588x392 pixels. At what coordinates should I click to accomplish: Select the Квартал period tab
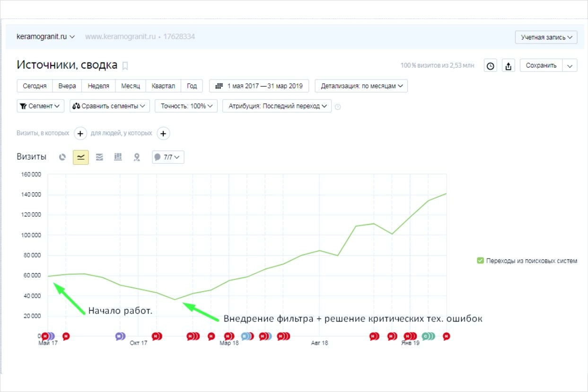164,86
